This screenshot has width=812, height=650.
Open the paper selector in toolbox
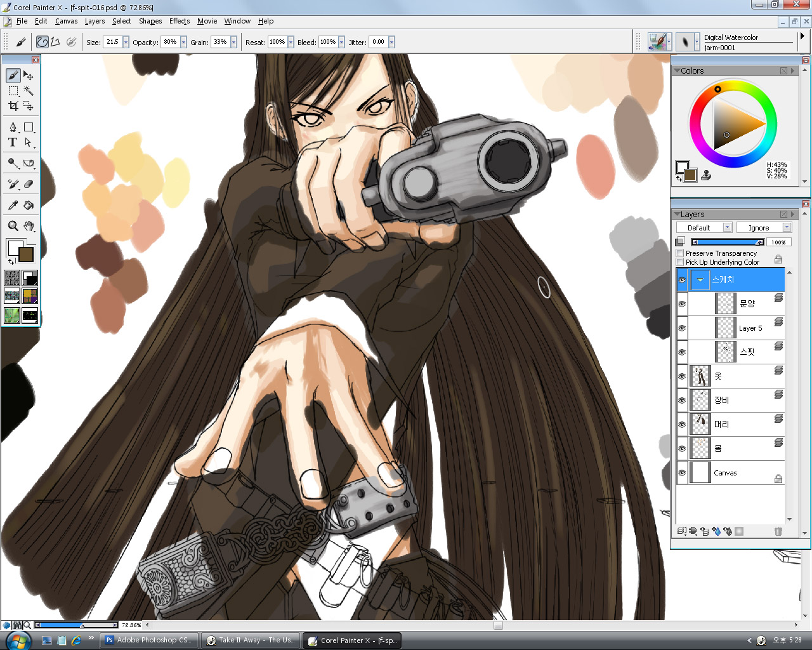tap(12, 278)
